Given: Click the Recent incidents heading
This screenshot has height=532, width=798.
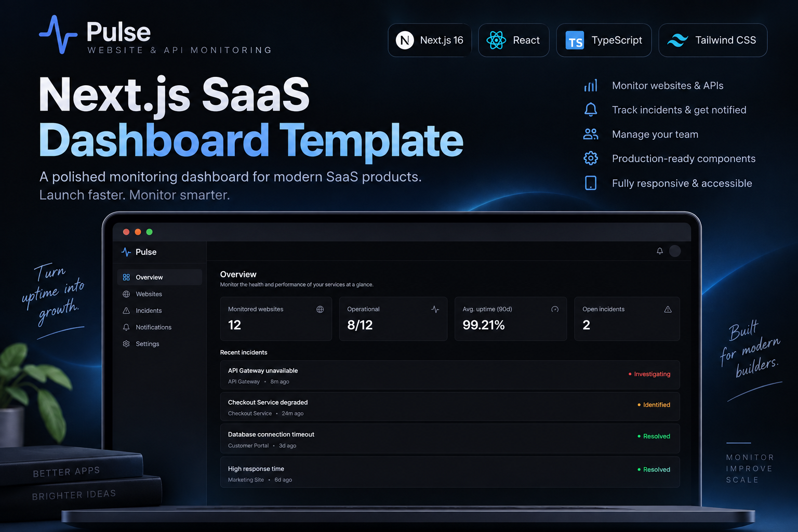Looking at the screenshot, I should (x=244, y=352).
